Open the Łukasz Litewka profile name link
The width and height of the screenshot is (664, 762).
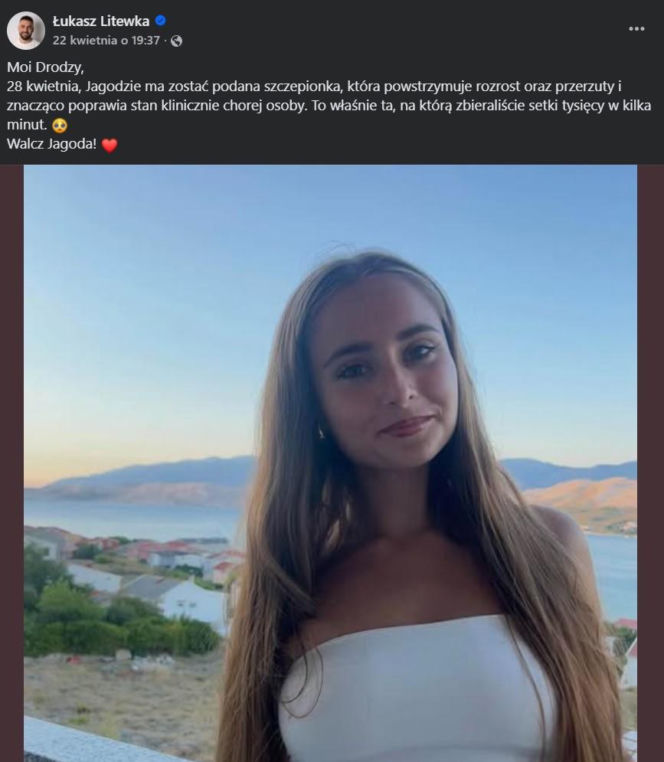tap(101, 21)
